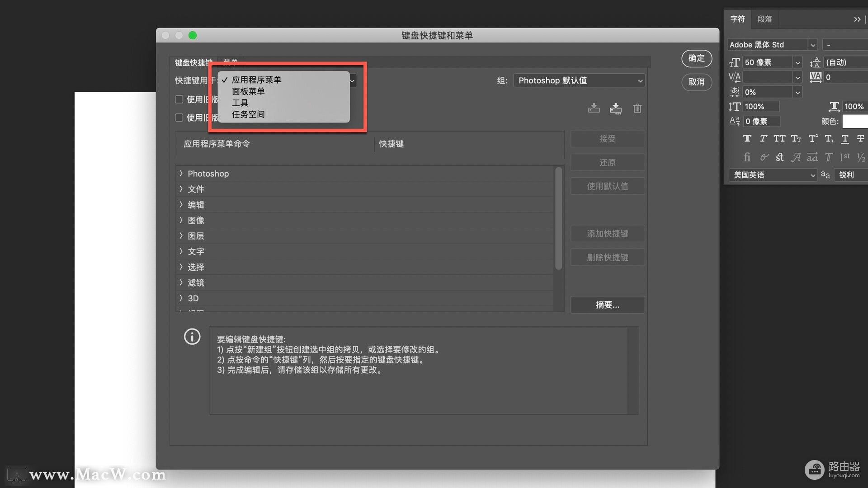
Task: Enable ordinals (1st) OpenType icon
Action: (844, 157)
